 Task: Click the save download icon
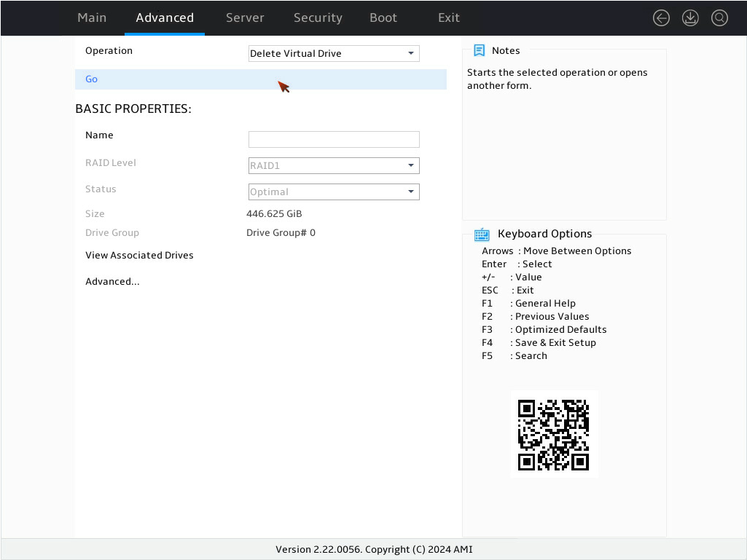click(690, 18)
